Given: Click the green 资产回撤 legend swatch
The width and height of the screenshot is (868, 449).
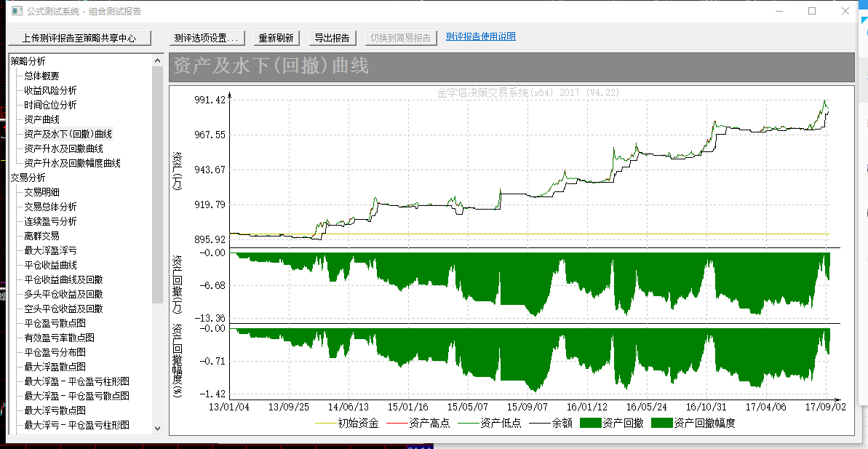Looking at the screenshot, I should coord(590,423).
